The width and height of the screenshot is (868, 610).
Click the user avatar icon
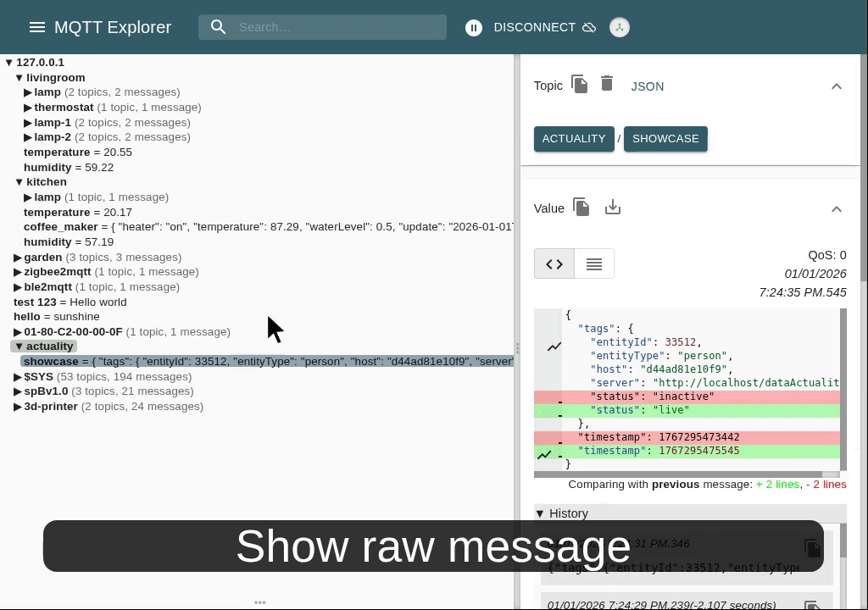(x=620, y=27)
